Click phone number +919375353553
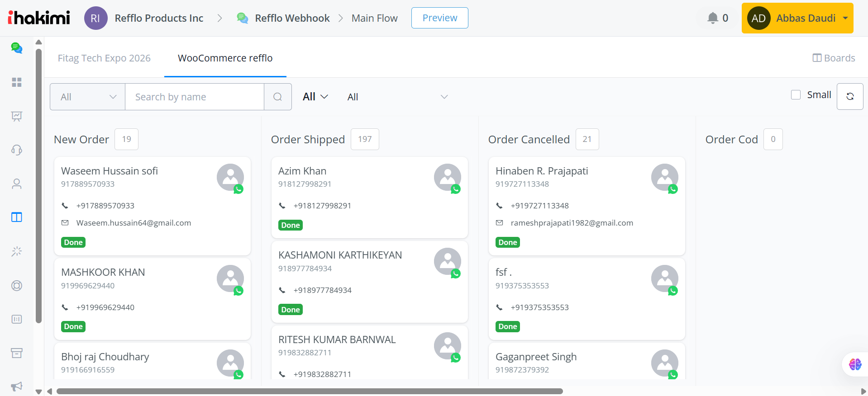868x396 pixels. pos(540,307)
